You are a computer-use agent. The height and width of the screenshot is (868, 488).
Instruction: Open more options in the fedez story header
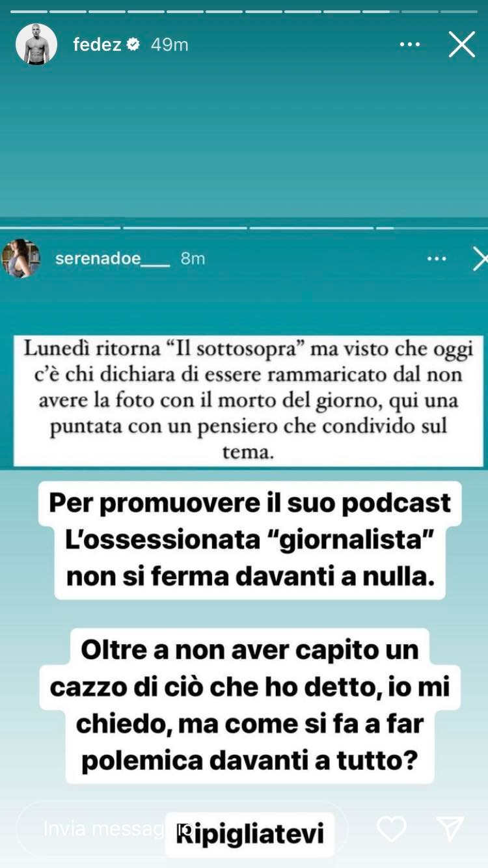pos(410,44)
